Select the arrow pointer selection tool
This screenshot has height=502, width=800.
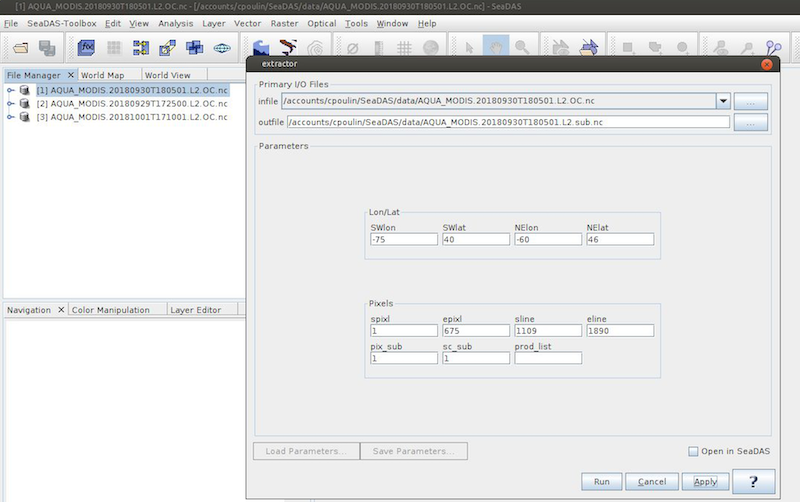click(467, 47)
